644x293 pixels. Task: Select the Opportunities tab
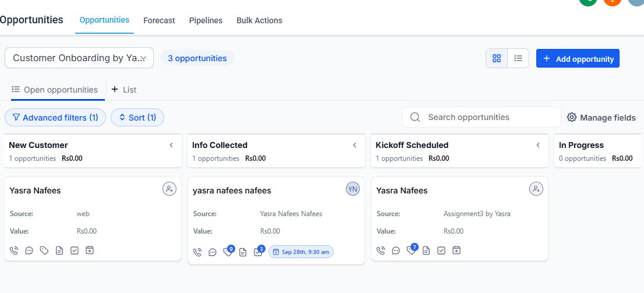tap(104, 20)
